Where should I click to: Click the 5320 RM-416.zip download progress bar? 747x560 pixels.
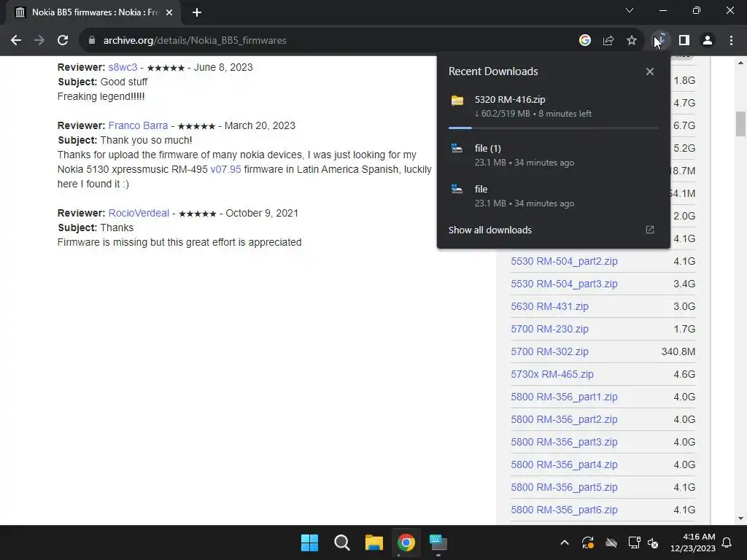pos(553,128)
